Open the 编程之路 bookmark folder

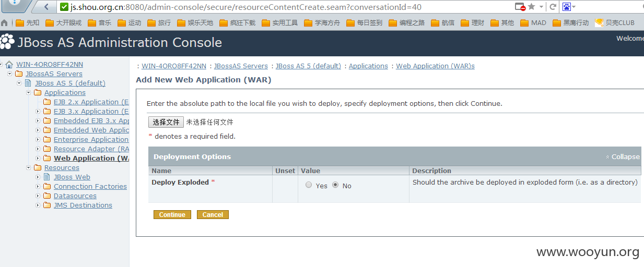407,23
